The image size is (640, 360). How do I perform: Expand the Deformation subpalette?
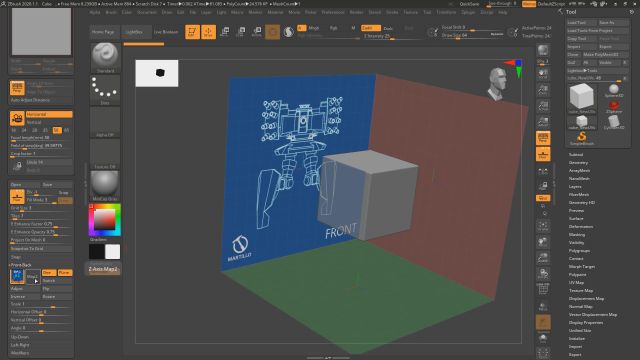581,227
